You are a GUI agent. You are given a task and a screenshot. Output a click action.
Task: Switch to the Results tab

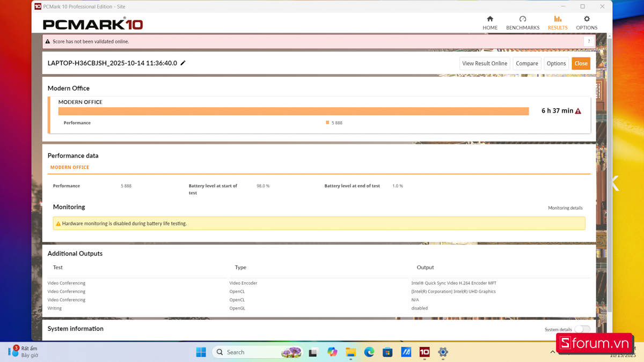coord(558,23)
